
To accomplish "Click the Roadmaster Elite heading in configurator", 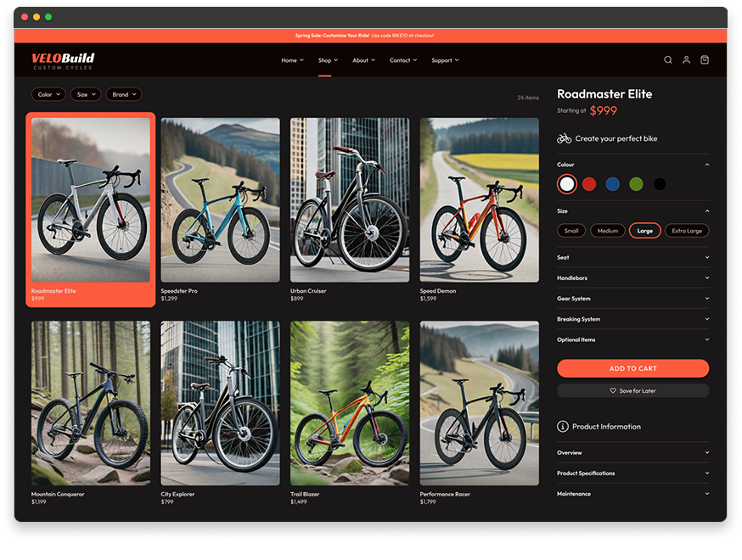I will [x=604, y=94].
